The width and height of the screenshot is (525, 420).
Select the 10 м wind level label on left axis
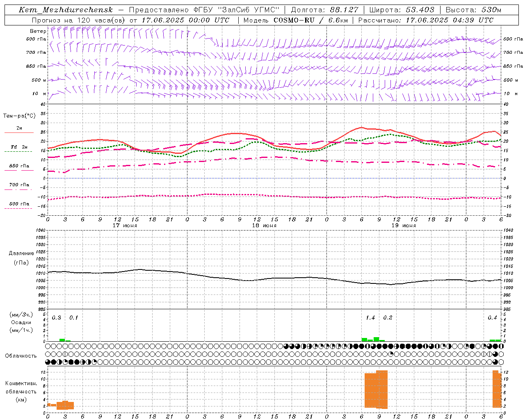click(x=39, y=94)
